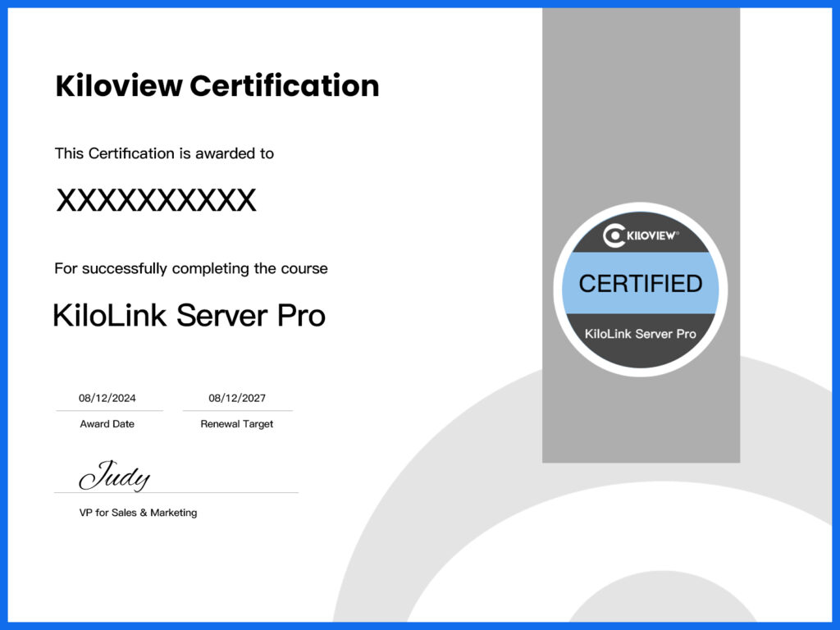Click the award date 08/12/2024

pyautogui.click(x=107, y=399)
